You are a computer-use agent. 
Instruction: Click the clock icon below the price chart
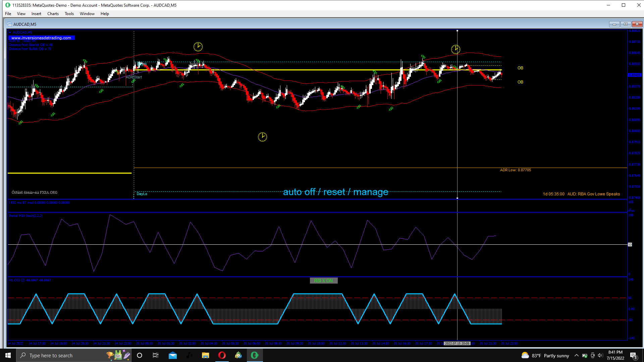coord(262,137)
